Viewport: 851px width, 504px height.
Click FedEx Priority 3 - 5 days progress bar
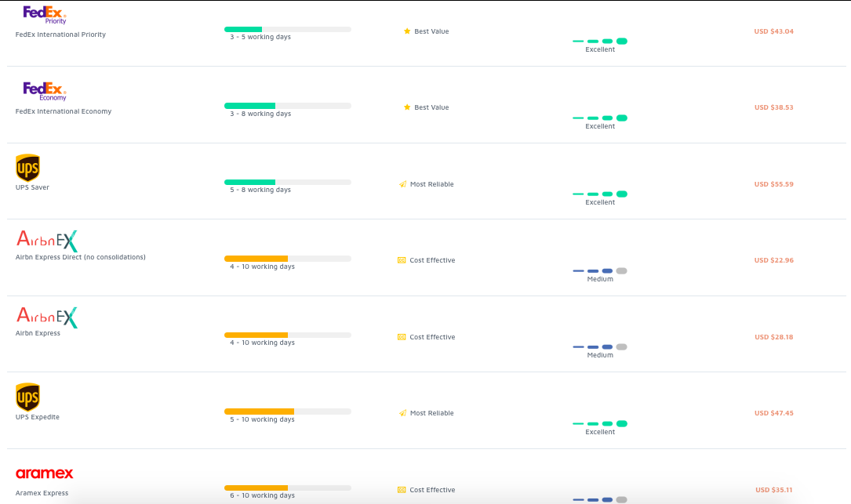pos(287,29)
